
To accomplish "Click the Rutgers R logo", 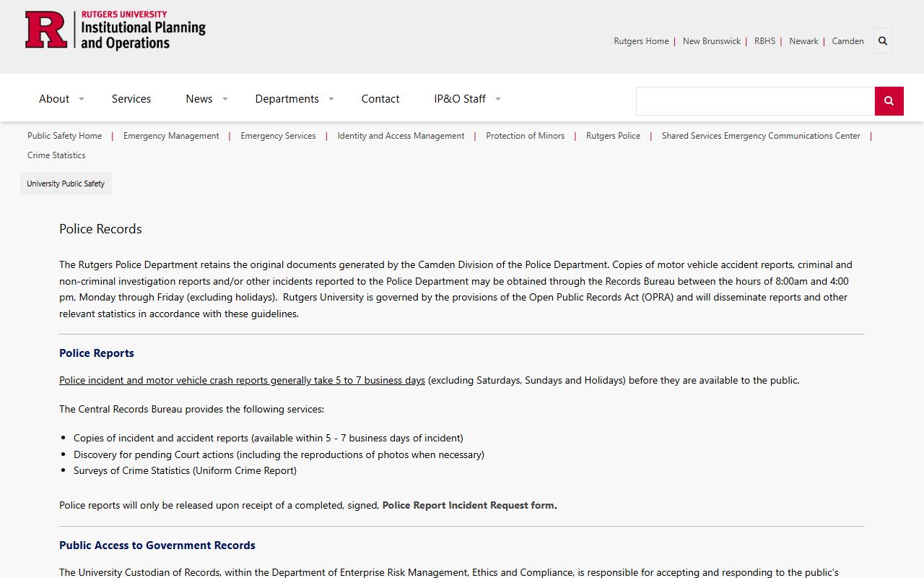I will click(x=46, y=30).
